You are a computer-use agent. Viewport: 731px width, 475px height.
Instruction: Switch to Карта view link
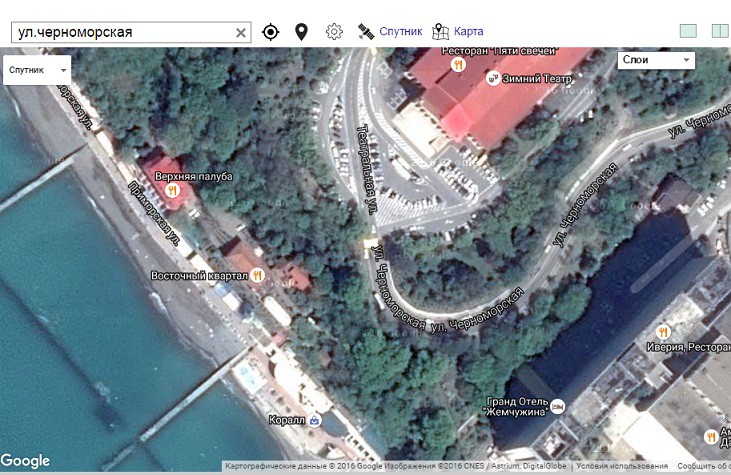[468, 32]
